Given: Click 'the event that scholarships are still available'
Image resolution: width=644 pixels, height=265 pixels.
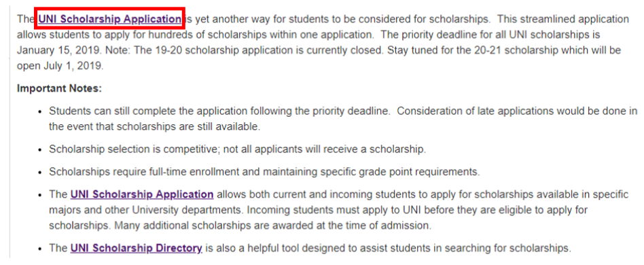Looking at the screenshot, I should [x=155, y=126].
